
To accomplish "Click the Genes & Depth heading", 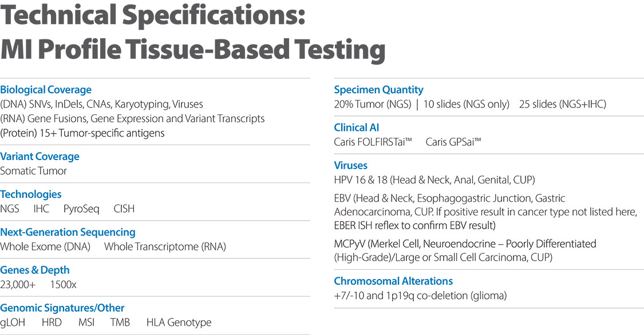I will pyautogui.click(x=35, y=270).
